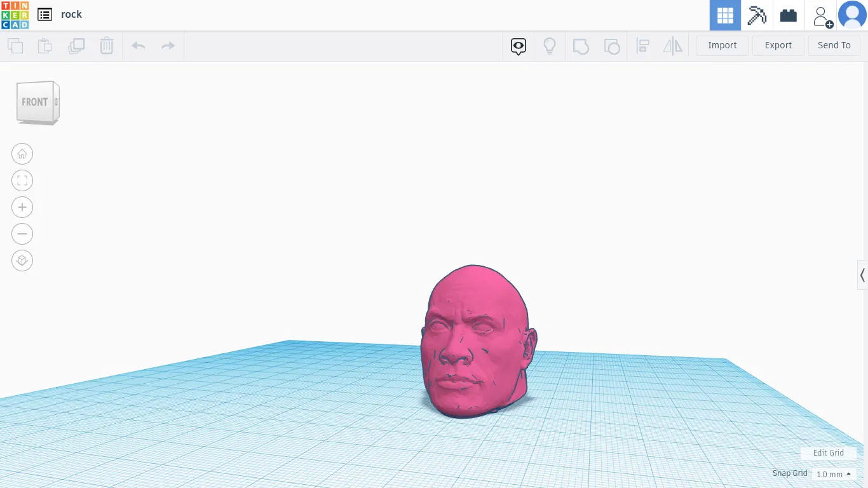Click the Send To button
This screenshot has width=868, height=488.
coord(834,46)
